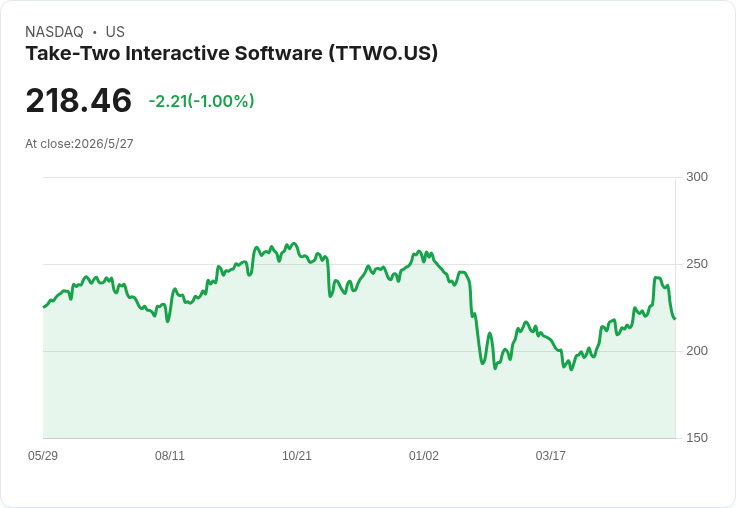Image resolution: width=736 pixels, height=508 pixels.
Task: Click the 08/11 date axis label
Action: pyautogui.click(x=170, y=455)
